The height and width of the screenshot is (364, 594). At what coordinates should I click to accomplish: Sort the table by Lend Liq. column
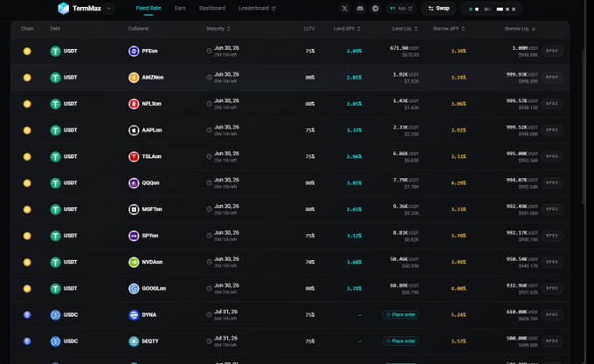[404, 29]
